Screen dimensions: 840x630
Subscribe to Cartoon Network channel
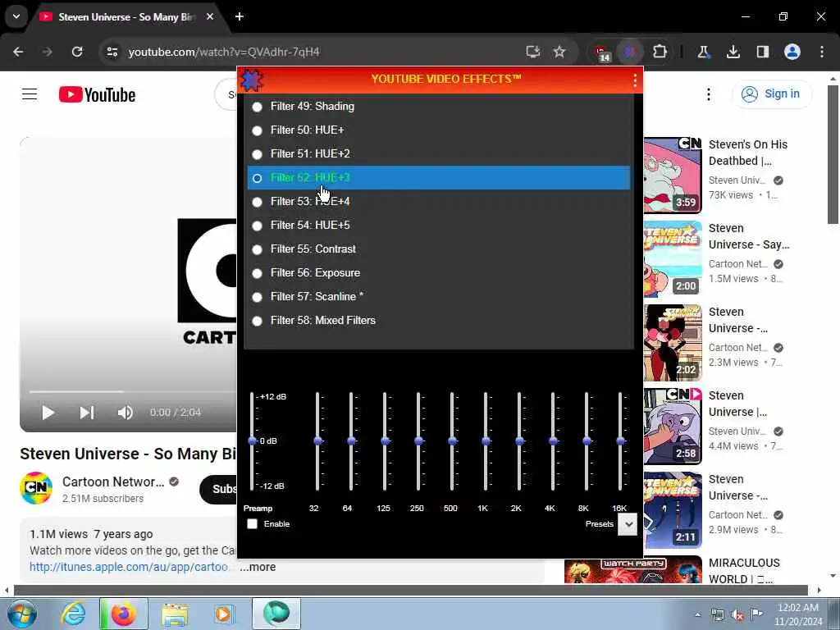218,489
